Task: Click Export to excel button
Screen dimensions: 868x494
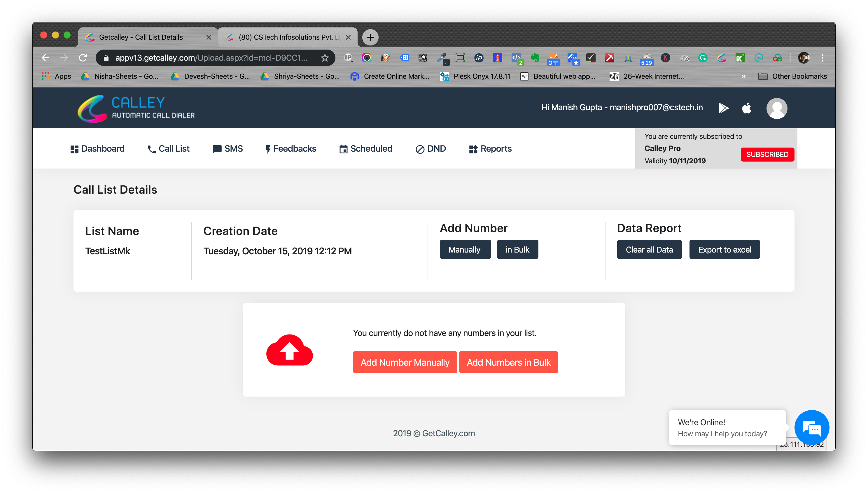Action: pos(724,249)
